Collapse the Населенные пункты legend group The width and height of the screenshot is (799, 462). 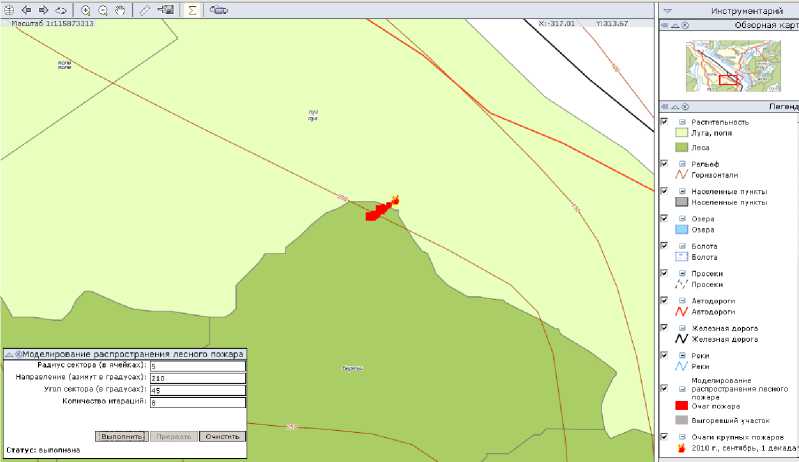682,192
